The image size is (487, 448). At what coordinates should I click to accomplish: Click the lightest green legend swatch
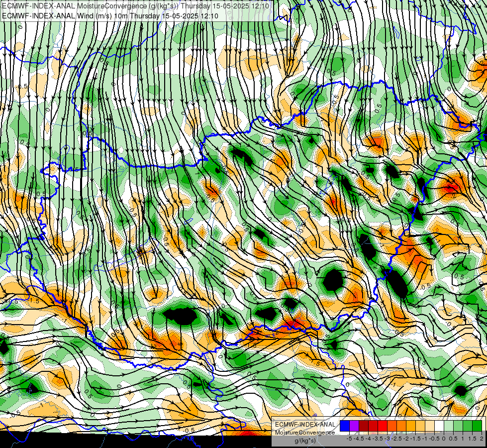449,426
